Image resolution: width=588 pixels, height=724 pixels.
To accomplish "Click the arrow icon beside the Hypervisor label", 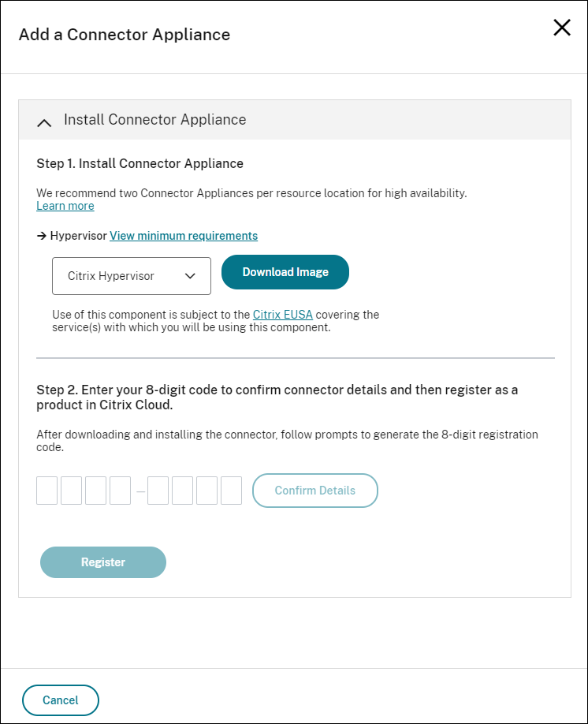I will tap(41, 235).
